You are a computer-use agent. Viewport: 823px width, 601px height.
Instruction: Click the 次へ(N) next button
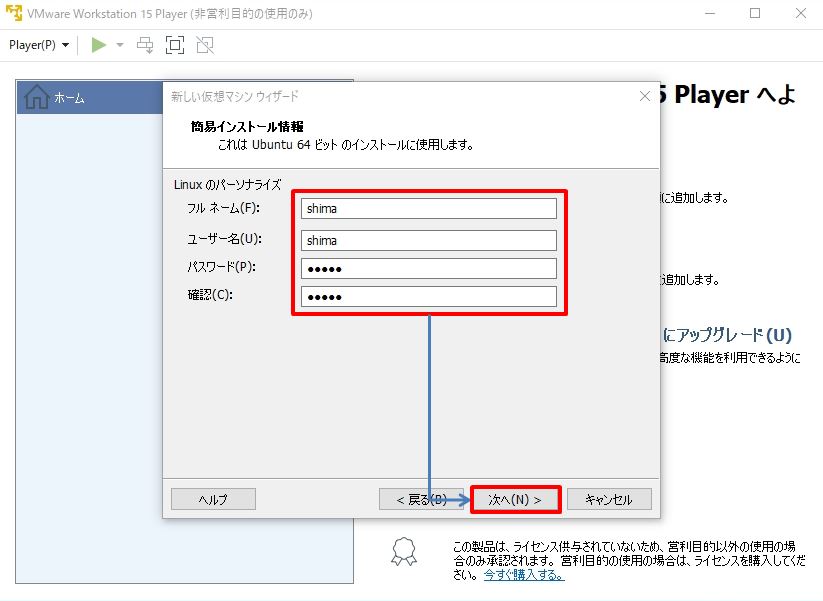tap(515, 499)
